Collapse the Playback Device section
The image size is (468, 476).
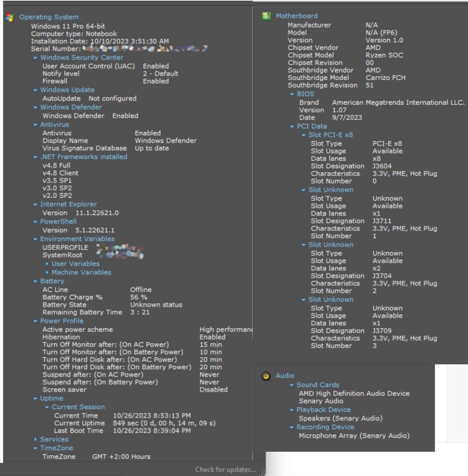[x=292, y=411]
